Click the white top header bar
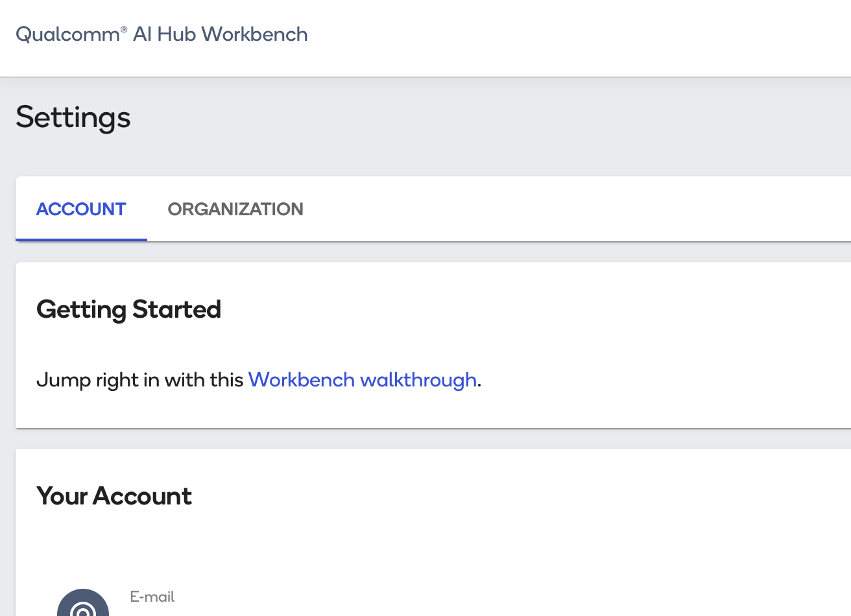The image size is (851, 616). click(x=571, y=38)
